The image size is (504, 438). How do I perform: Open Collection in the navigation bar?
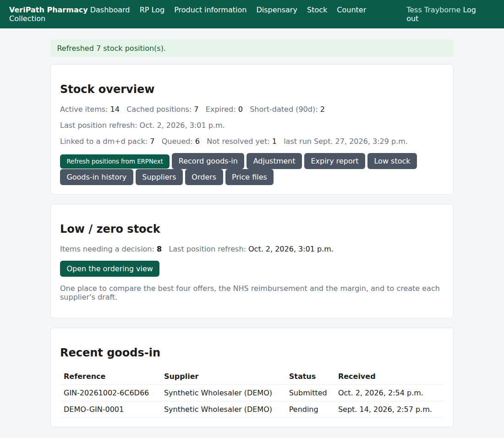27,19
